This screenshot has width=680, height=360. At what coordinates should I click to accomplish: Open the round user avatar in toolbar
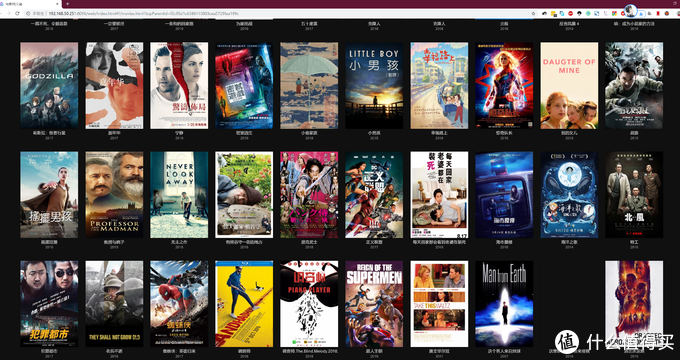pos(631,10)
